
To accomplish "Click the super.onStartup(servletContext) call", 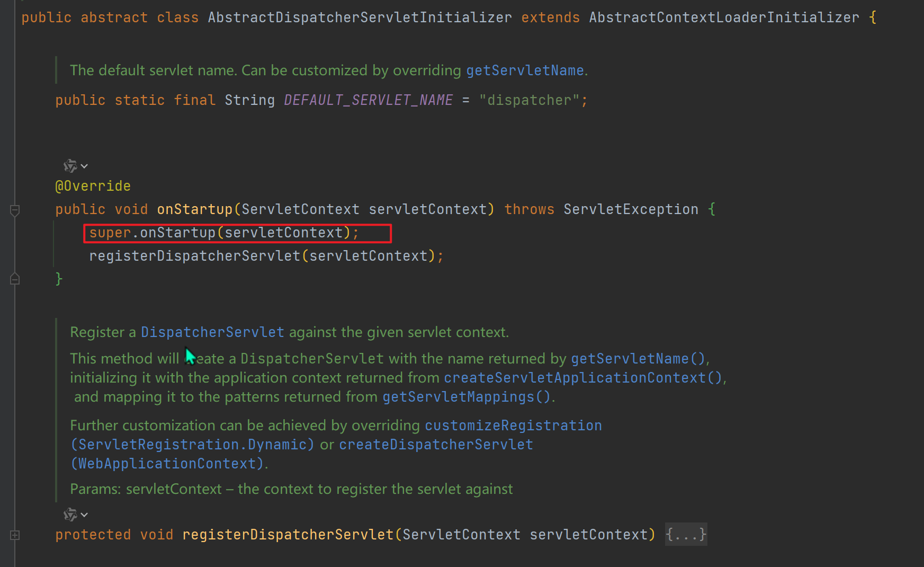I will [224, 233].
